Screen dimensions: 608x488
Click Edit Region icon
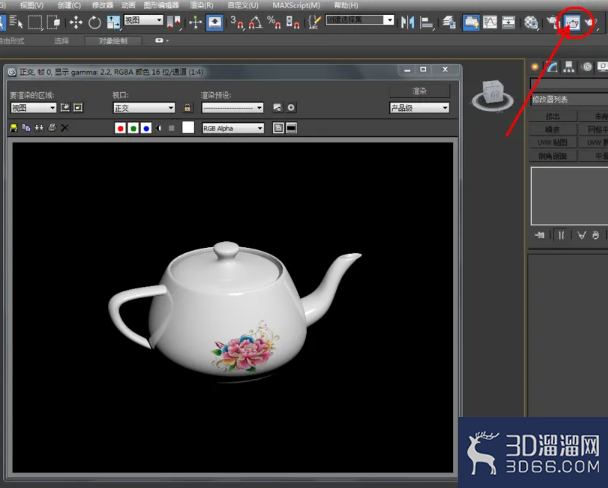pyautogui.click(x=65, y=107)
